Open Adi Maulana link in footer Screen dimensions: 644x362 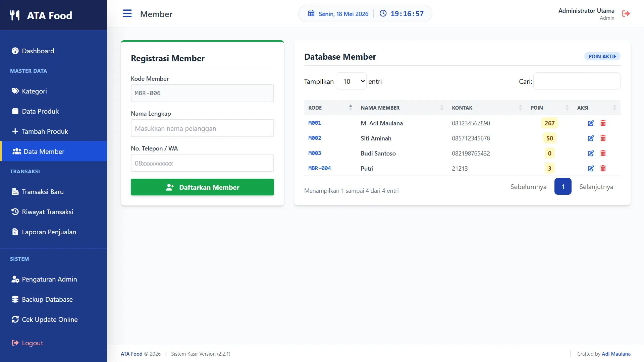616,354
